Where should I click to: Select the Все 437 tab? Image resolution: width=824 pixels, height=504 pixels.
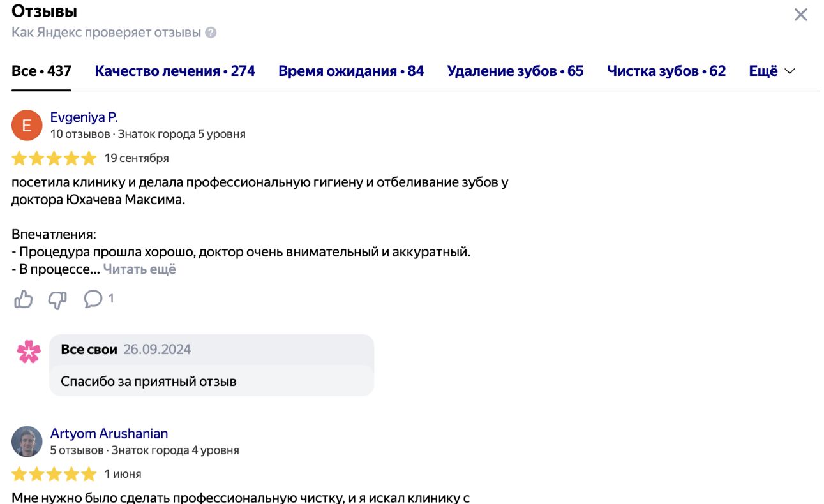click(x=41, y=71)
